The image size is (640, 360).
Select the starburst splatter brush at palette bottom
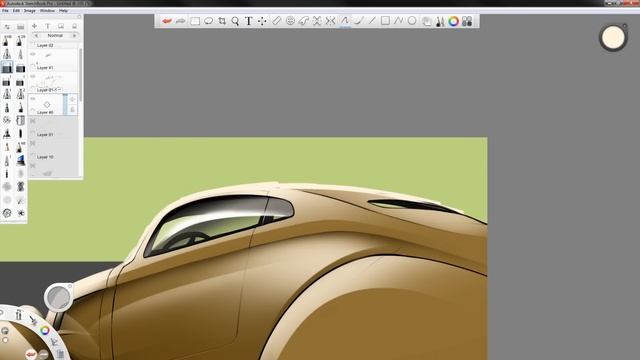(x=20, y=213)
